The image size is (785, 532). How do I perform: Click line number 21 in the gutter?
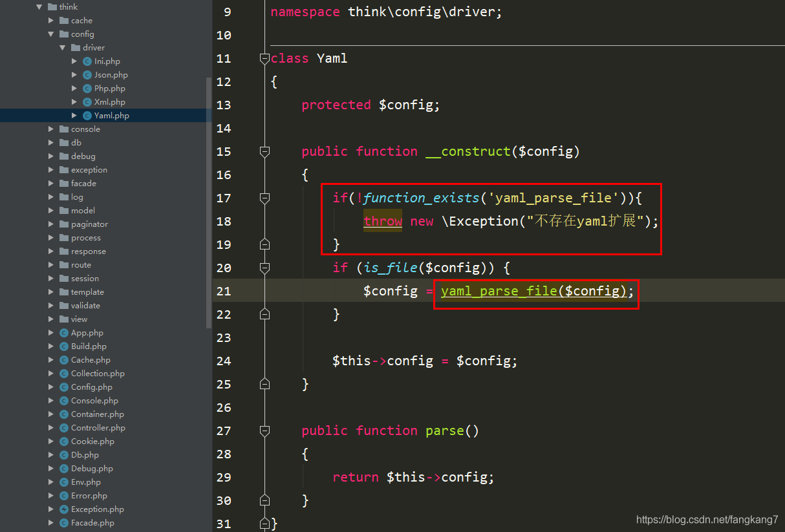click(223, 292)
